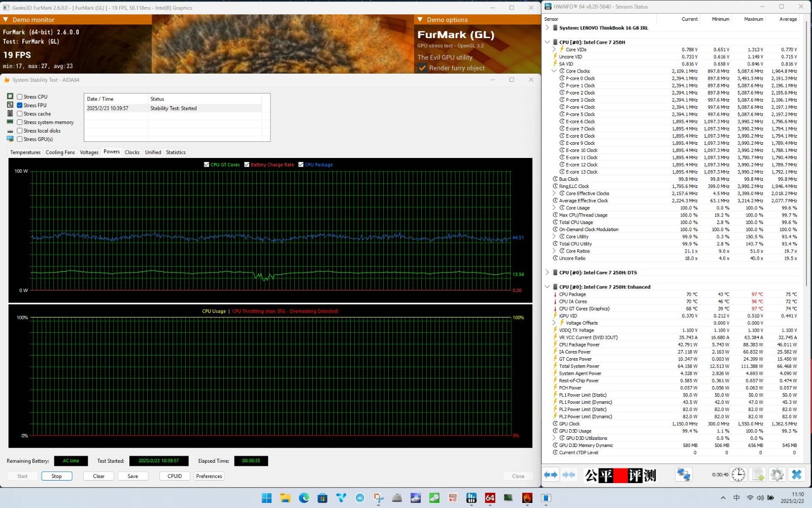812x508 pixels.
Task: Click the Clear button in AIDA64
Action: 99,477
